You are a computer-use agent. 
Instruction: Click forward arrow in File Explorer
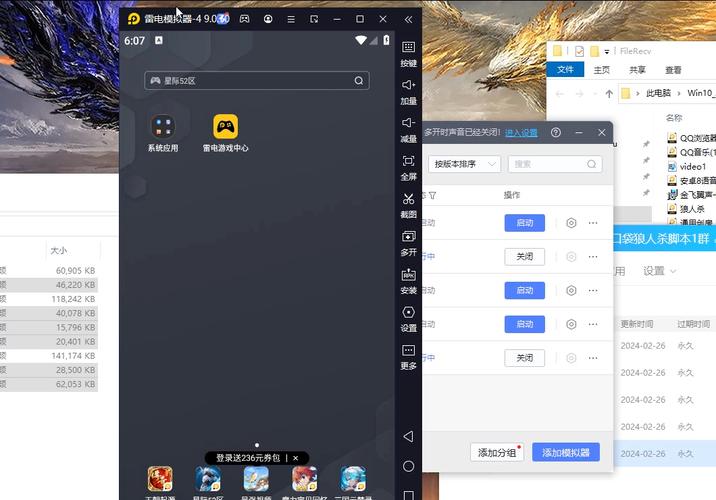[x=579, y=94]
